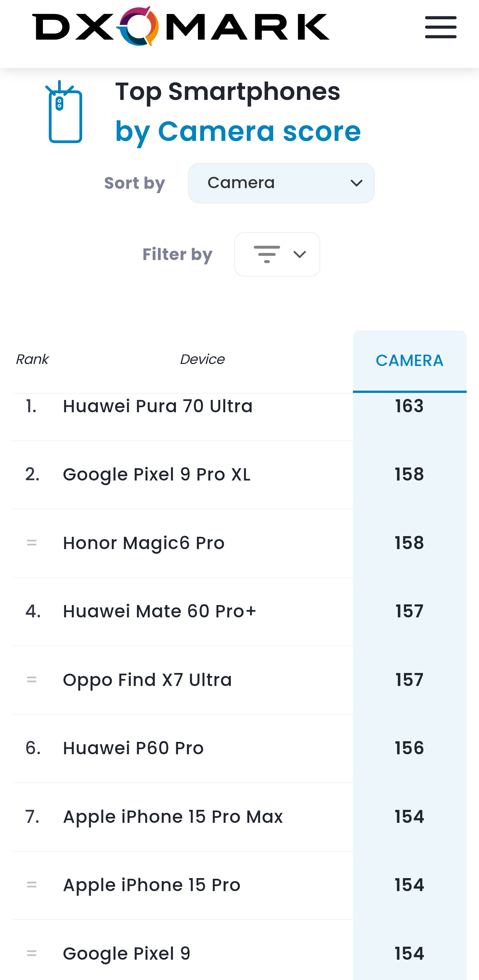Click the equals rank icon beside Apple iPhone 15 Pro
The image size is (479, 980).
click(32, 885)
